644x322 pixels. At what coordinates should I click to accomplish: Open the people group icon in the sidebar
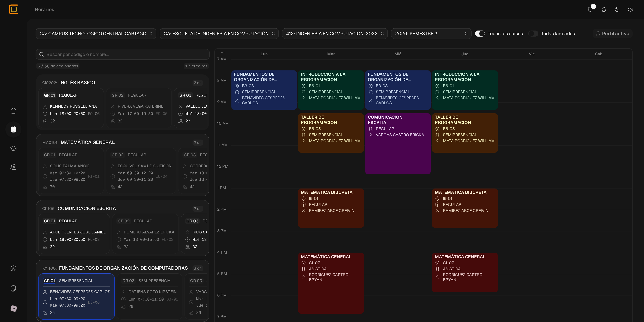13,167
